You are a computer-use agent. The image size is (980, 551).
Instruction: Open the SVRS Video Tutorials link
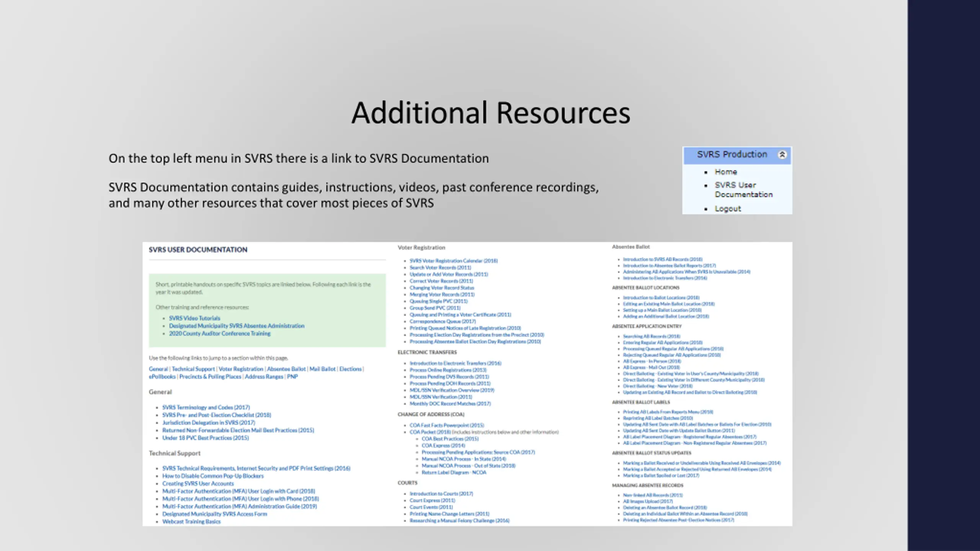click(194, 318)
